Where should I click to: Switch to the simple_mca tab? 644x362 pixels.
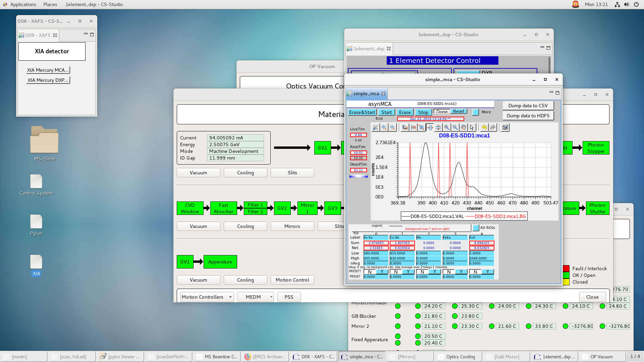click(x=366, y=94)
